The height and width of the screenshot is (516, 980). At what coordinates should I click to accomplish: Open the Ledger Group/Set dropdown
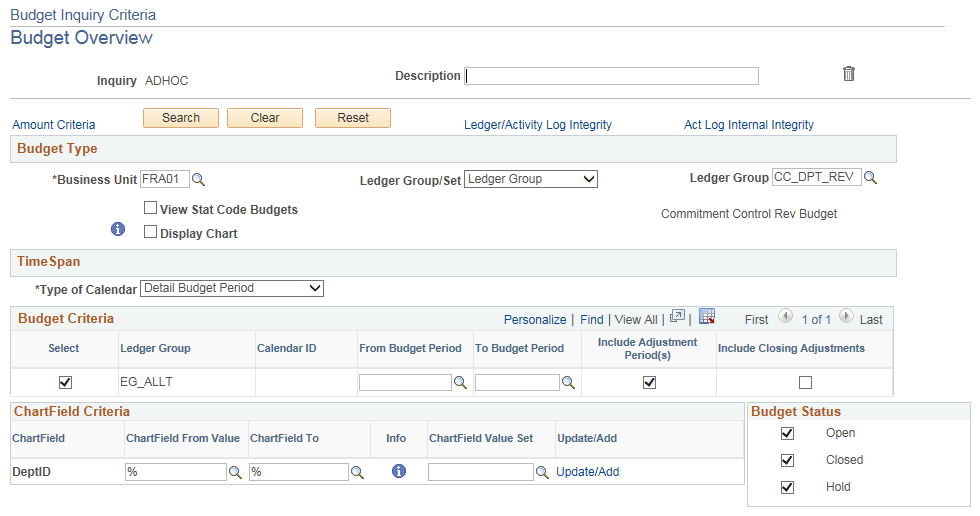tap(531, 179)
